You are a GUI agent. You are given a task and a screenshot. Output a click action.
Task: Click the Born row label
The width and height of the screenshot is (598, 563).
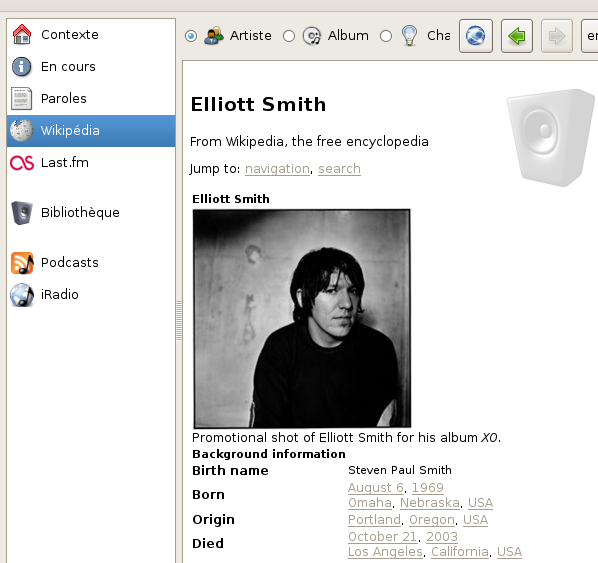pos(209,495)
